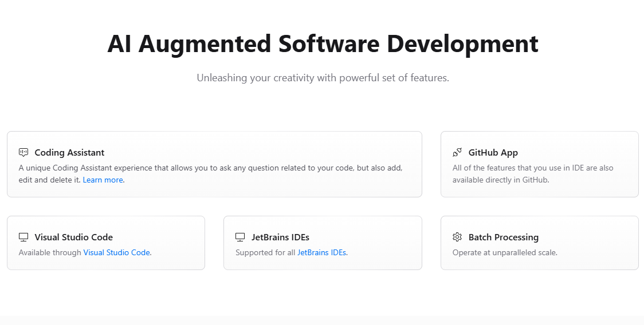Click the Coding Assistant chat icon

point(23,153)
